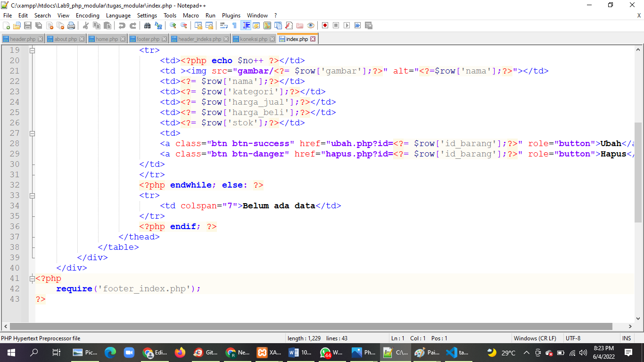
Task: Save the current file icon
Action: pyautogui.click(x=28, y=25)
